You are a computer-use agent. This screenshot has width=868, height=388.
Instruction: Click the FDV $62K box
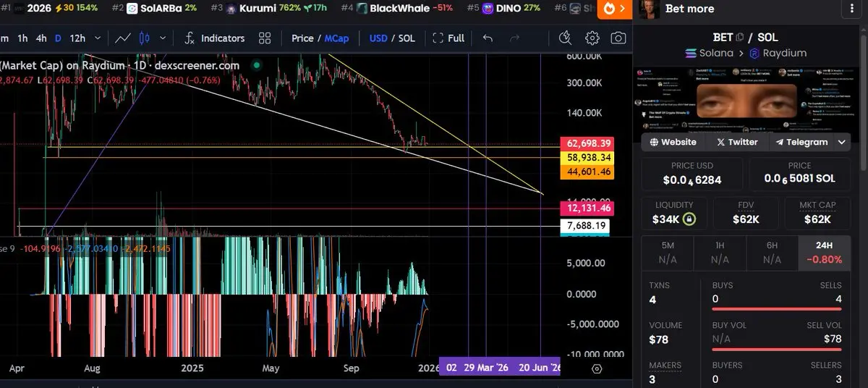[746, 213]
